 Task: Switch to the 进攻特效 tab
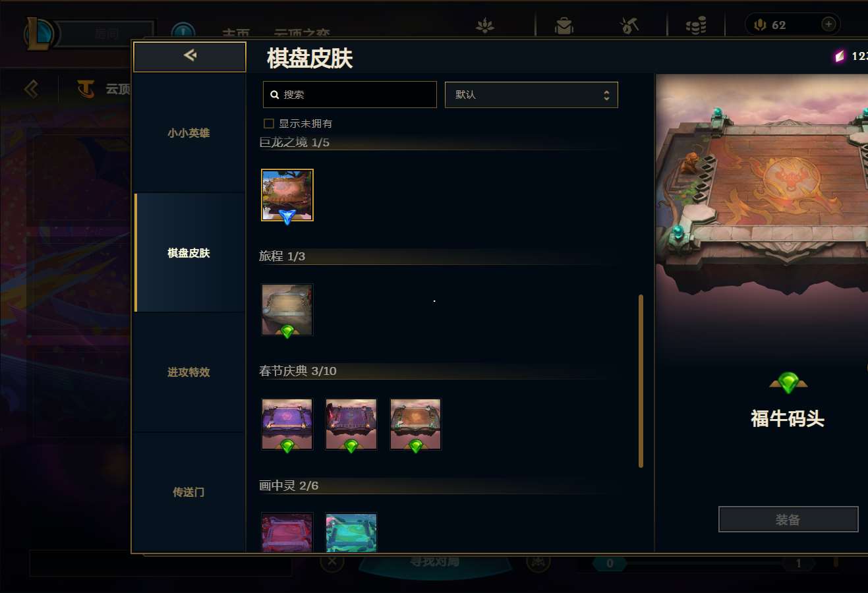pos(189,372)
